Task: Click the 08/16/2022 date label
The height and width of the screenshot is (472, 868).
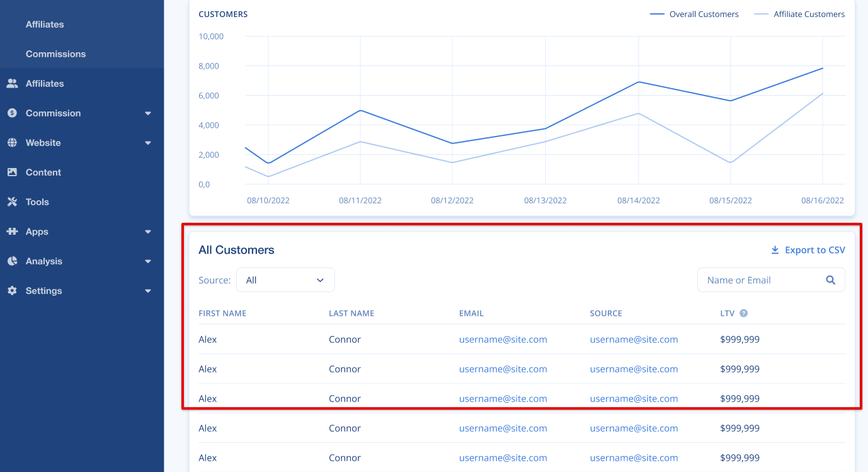Action: click(823, 201)
